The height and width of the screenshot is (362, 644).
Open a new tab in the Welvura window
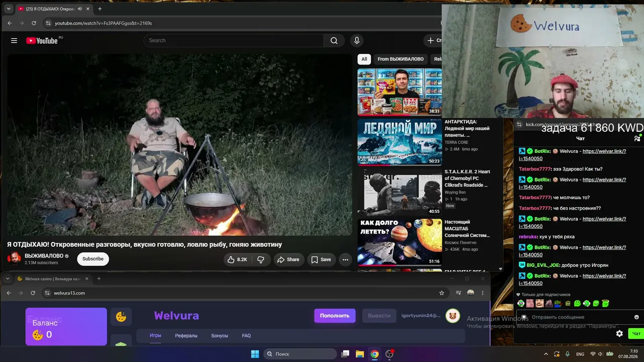(x=99, y=279)
